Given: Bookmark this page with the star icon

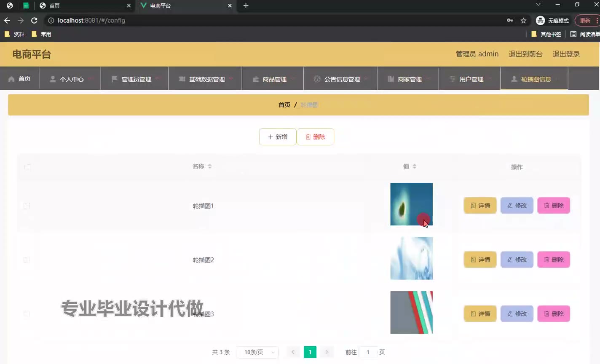Looking at the screenshot, I should click(x=523, y=20).
